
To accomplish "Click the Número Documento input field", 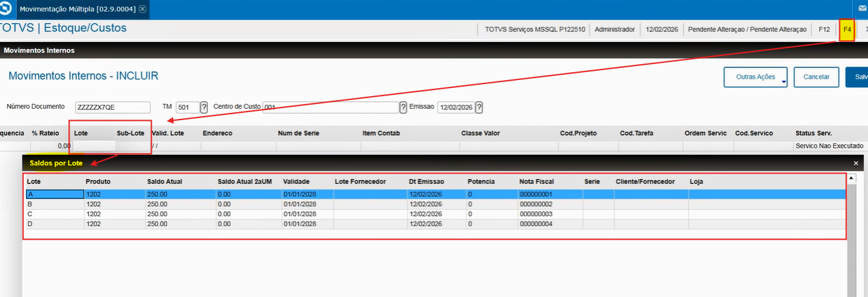I will coord(113,107).
